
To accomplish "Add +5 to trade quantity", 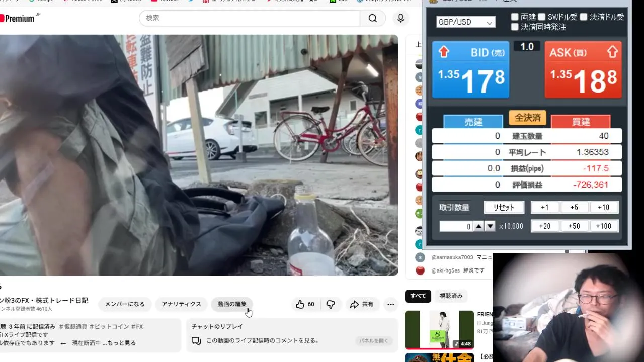I will (574, 207).
